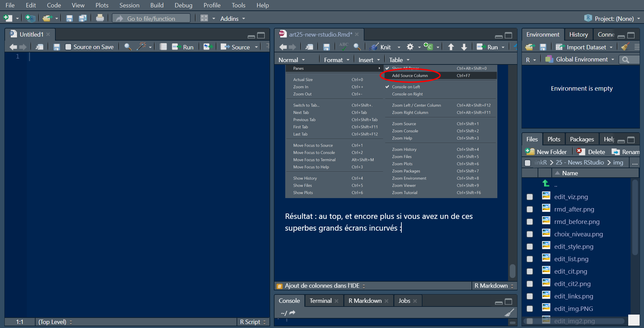644x328 pixels.
Task: Save the current R Markdown file
Action: [326, 47]
